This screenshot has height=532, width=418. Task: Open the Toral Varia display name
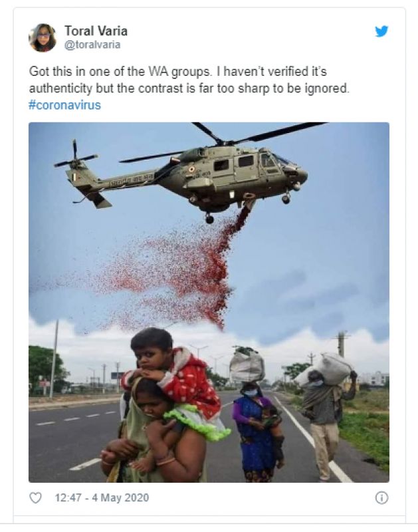(x=96, y=31)
